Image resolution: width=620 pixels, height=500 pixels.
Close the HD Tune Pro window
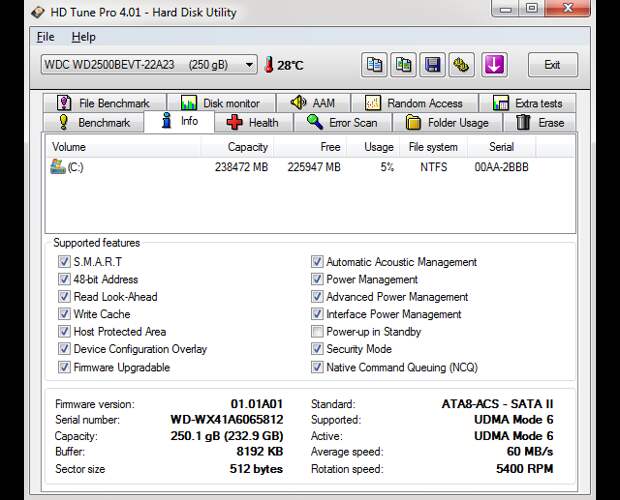(x=567, y=8)
